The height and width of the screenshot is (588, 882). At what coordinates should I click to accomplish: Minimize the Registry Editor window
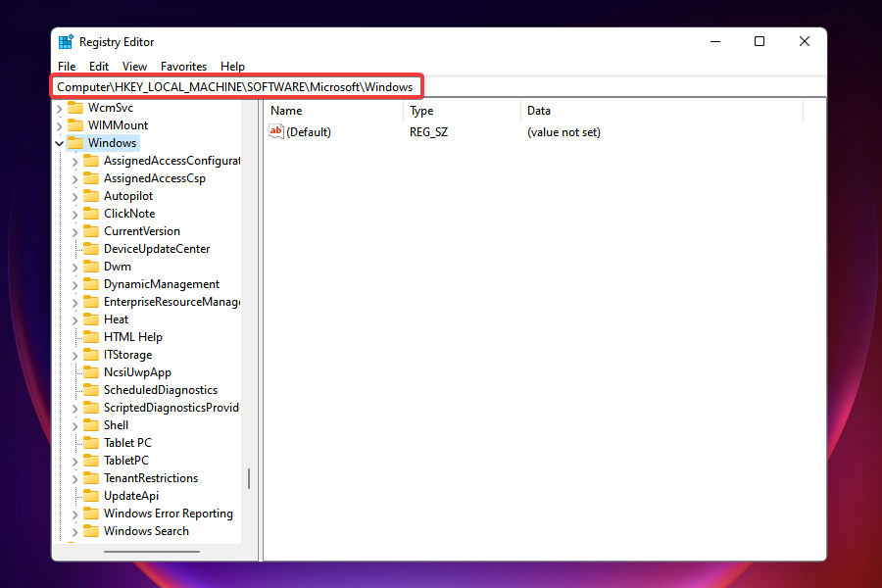[x=715, y=41]
